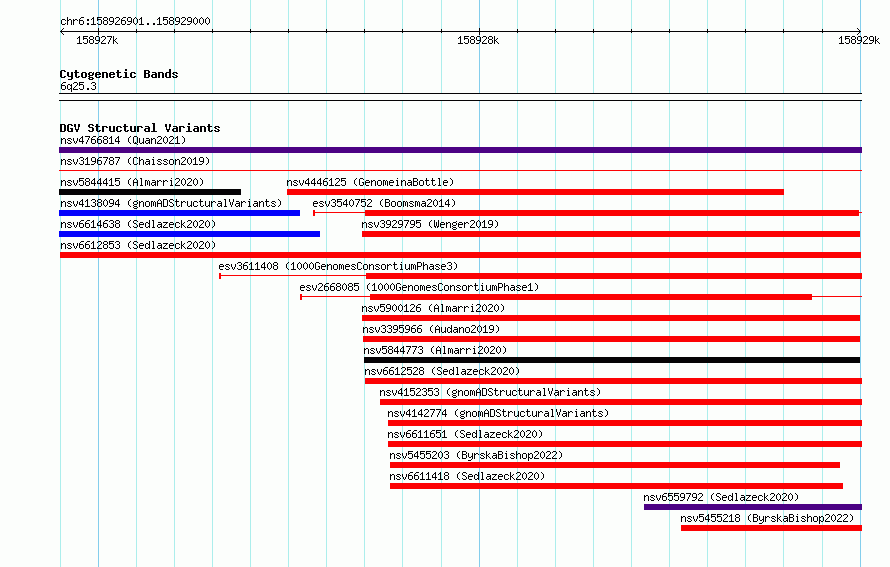Click the 158928k ruler tick label
The height and width of the screenshot is (567, 890).
pos(478,40)
